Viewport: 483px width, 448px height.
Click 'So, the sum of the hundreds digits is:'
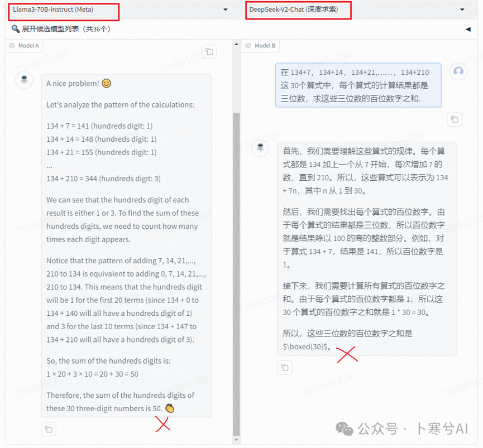[x=108, y=361]
